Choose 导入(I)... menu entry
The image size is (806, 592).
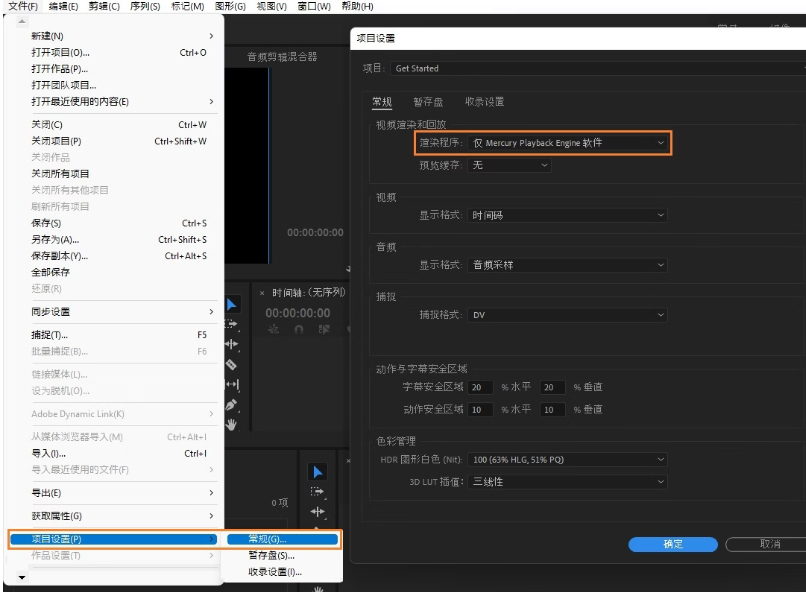[123, 453]
